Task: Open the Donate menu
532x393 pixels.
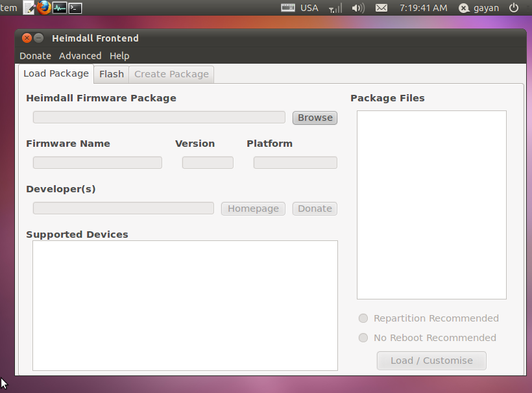Action: 35,56
